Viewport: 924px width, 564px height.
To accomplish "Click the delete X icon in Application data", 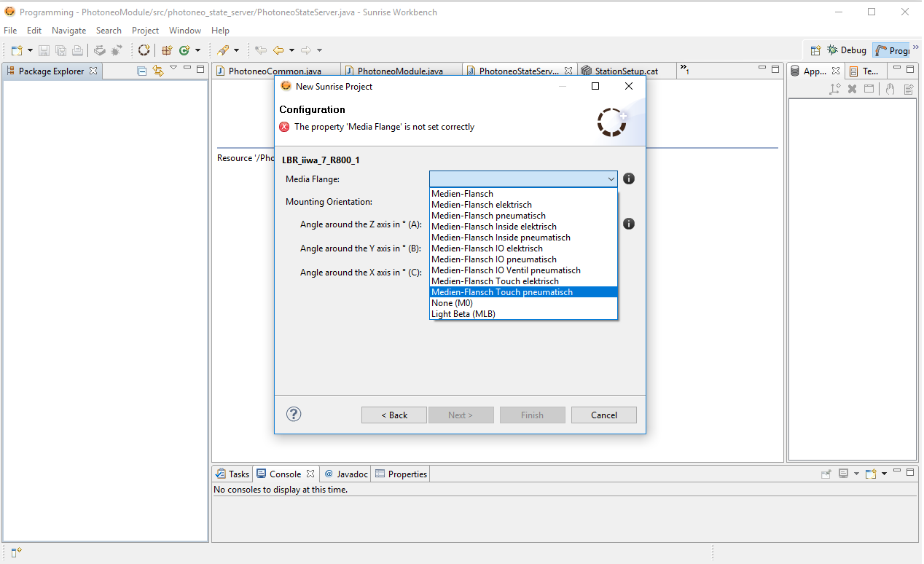I will tap(852, 89).
